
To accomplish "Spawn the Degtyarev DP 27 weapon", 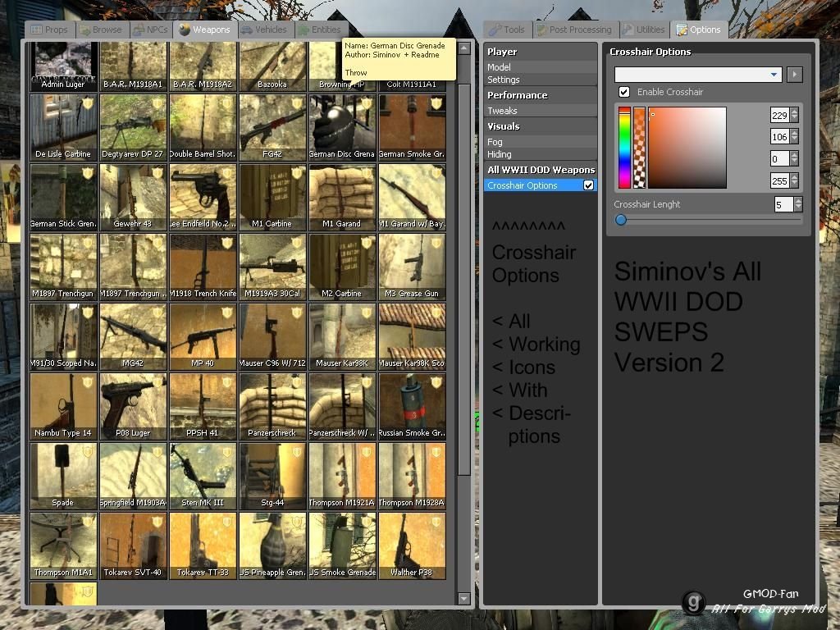I will 134,127.
